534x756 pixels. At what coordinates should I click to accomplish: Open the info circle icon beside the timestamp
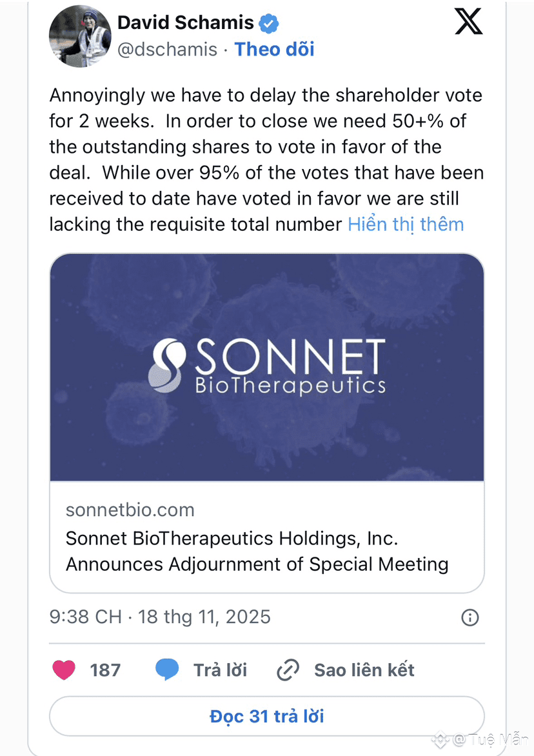[x=470, y=617]
